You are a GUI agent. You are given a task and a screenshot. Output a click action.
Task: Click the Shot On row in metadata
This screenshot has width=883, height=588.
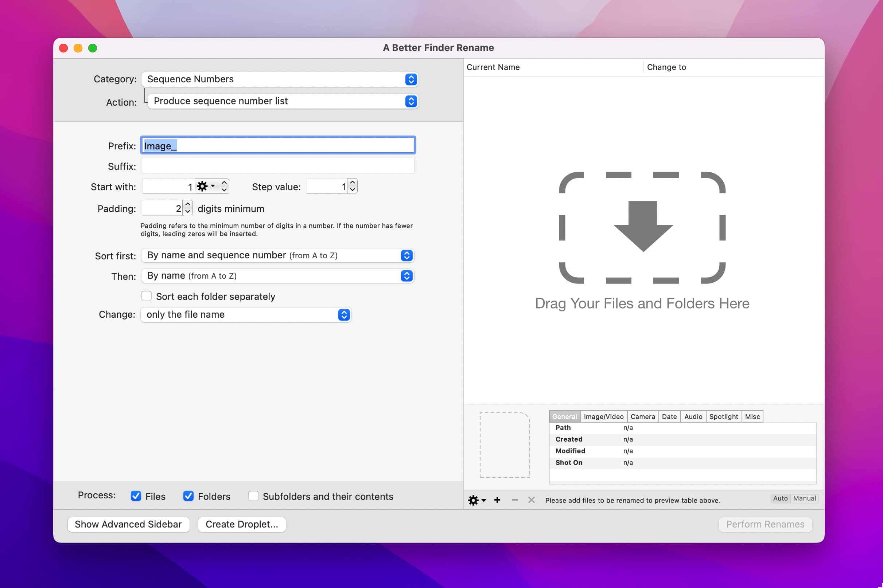tap(682, 463)
